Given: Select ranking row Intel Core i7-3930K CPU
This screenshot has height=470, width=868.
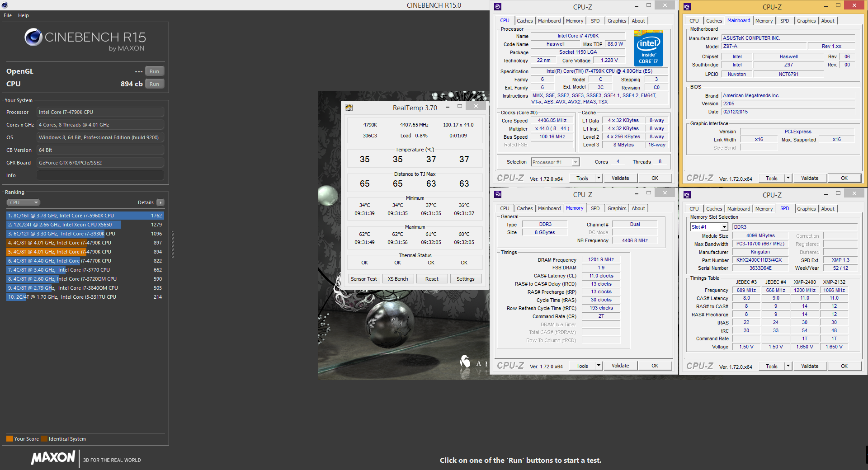Looking at the screenshot, I should coord(85,234).
